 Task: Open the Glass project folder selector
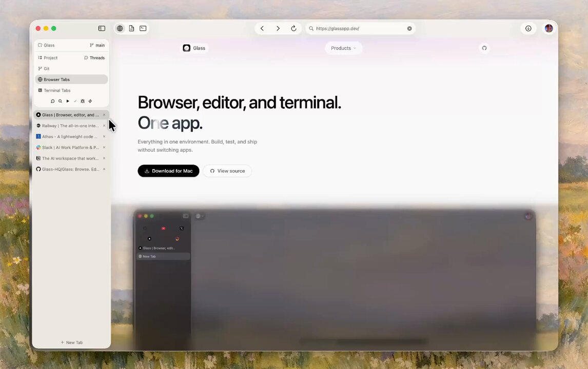click(x=46, y=45)
